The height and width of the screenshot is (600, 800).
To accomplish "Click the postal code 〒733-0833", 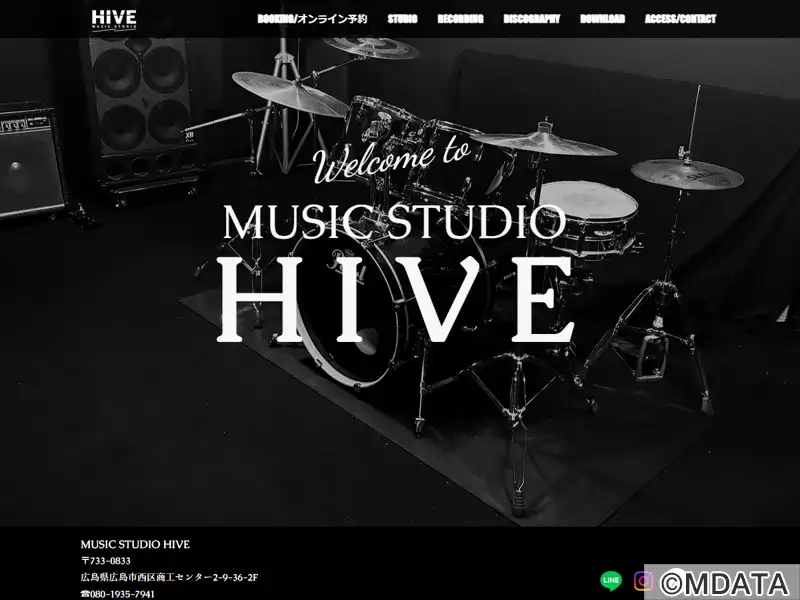I will pyautogui.click(x=106, y=561).
